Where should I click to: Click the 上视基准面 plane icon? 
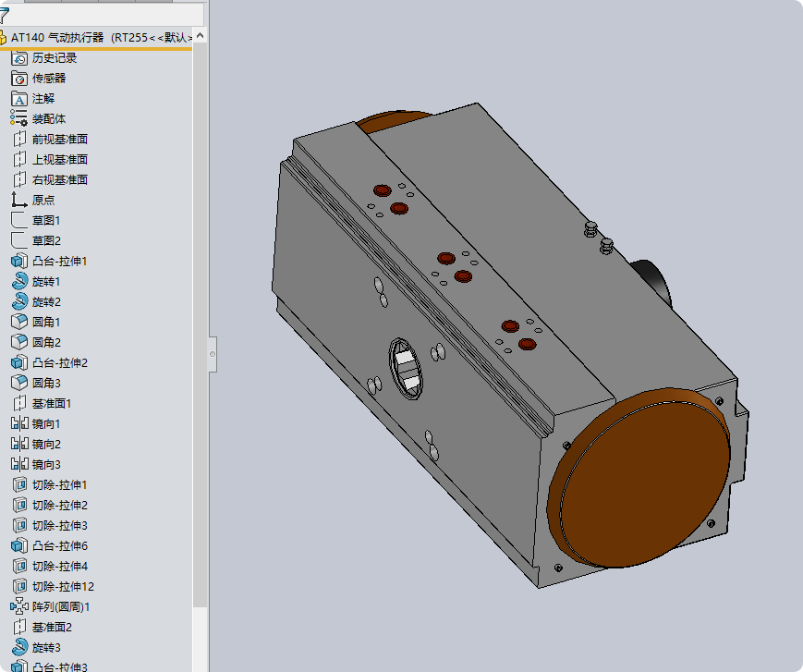(x=19, y=159)
